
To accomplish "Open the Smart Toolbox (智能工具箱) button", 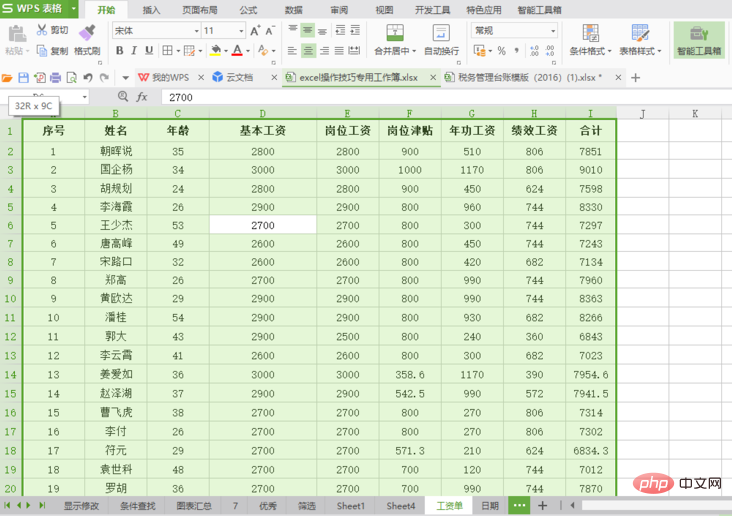I will point(699,40).
